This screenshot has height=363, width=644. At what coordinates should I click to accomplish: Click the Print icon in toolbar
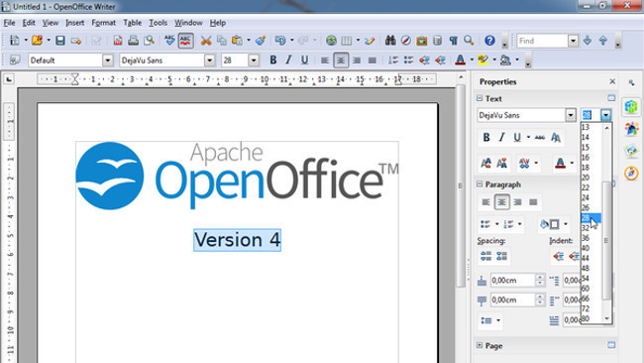pos(133,41)
